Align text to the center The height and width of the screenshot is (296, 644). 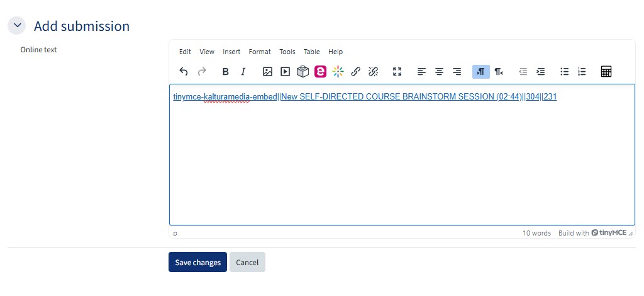(439, 72)
